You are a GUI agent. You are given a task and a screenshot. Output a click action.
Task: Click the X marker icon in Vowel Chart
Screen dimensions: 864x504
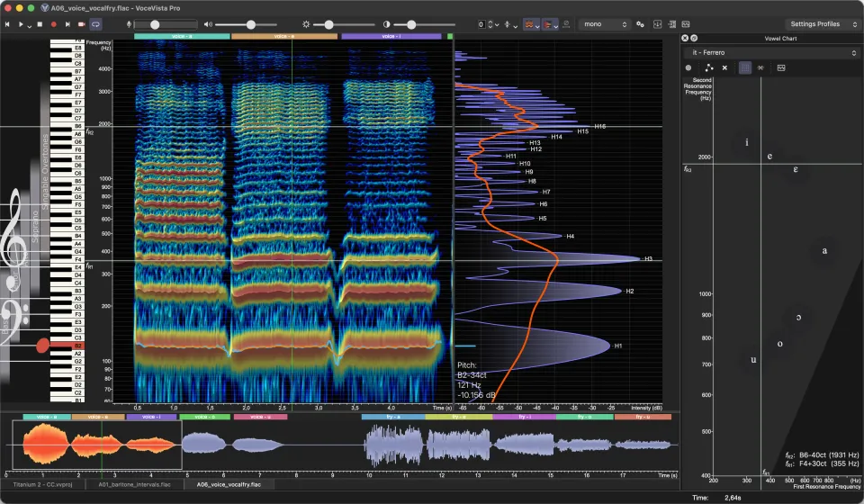[x=724, y=67]
